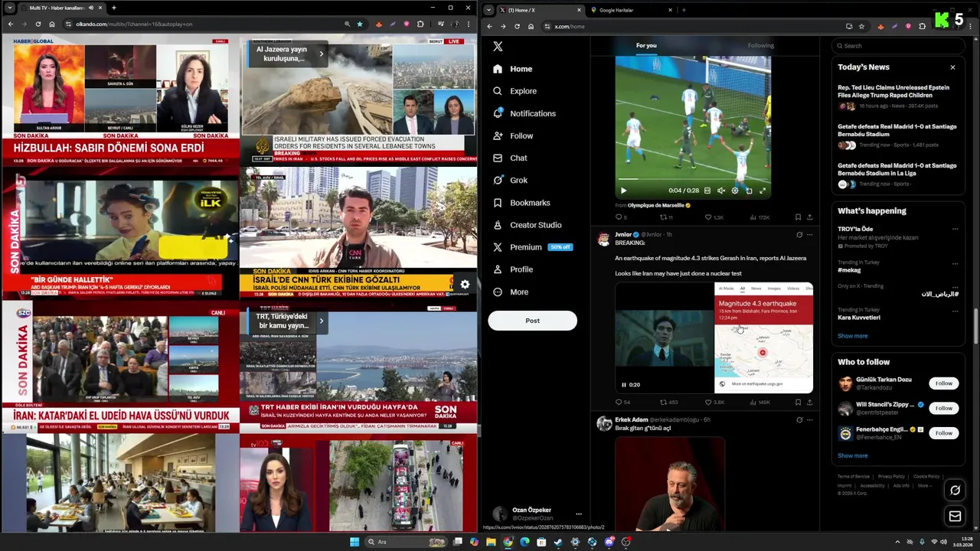Click the Haber Global stream thumbnail

[x=120, y=101]
